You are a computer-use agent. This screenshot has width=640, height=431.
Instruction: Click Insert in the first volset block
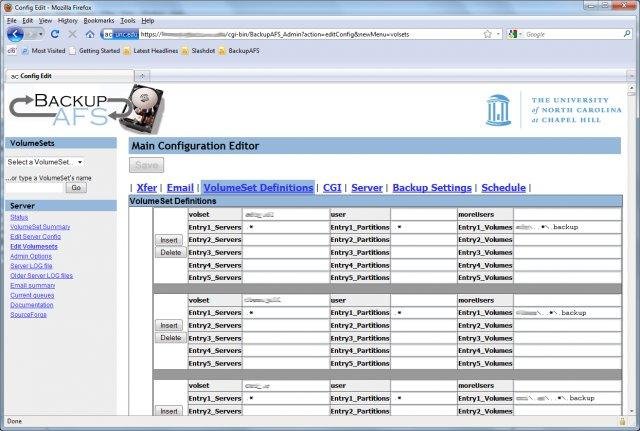169,240
